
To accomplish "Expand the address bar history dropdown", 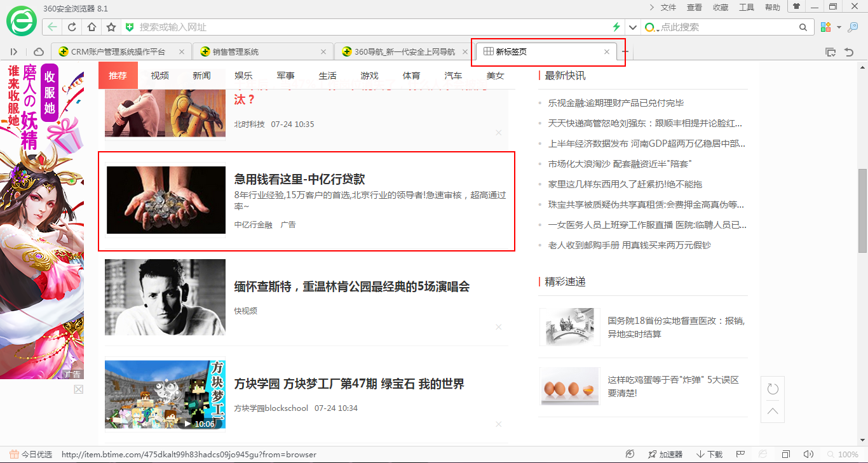I will pos(632,27).
